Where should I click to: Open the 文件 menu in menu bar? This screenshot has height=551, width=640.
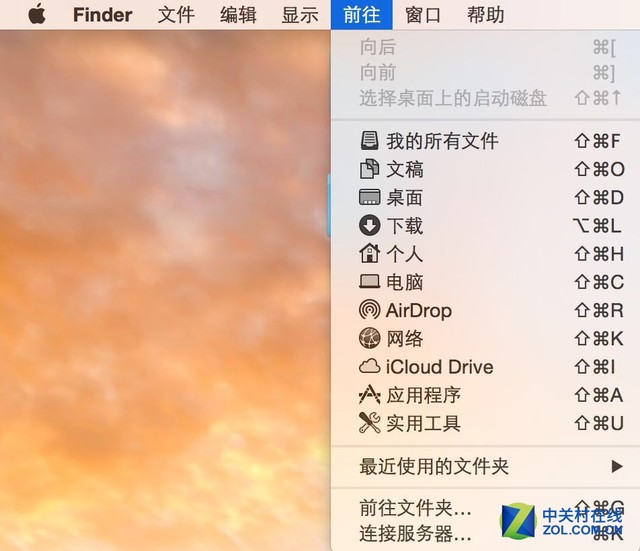coord(176,15)
